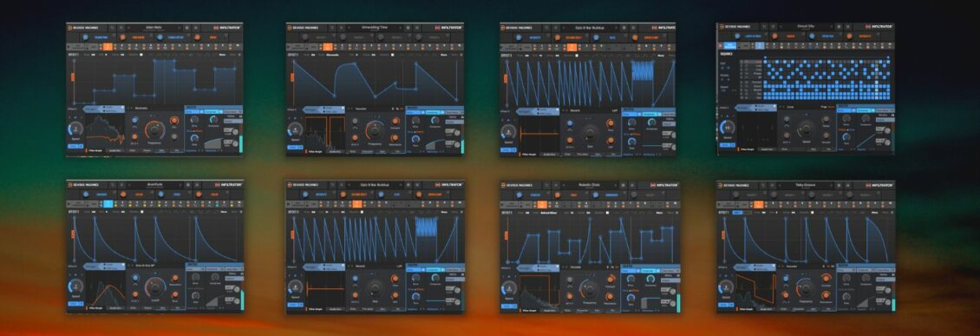Toggle the white checkbox in Alien Relic envelope header

coord(141,55)
